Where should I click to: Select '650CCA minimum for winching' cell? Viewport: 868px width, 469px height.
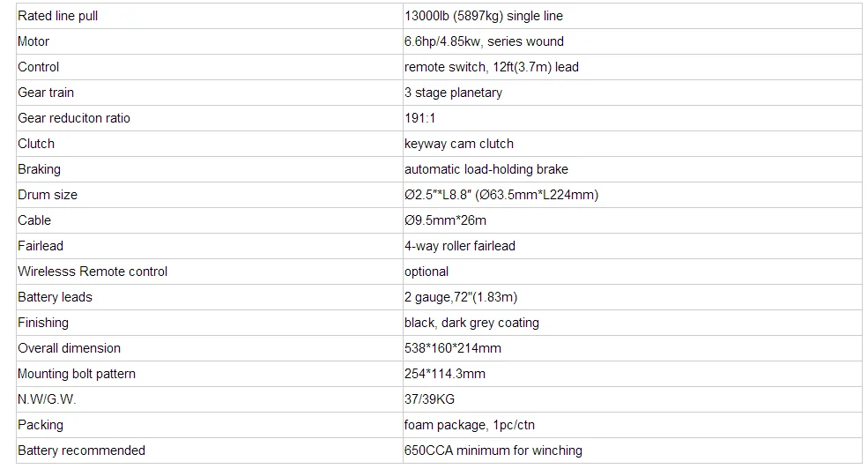click(632, 450)
